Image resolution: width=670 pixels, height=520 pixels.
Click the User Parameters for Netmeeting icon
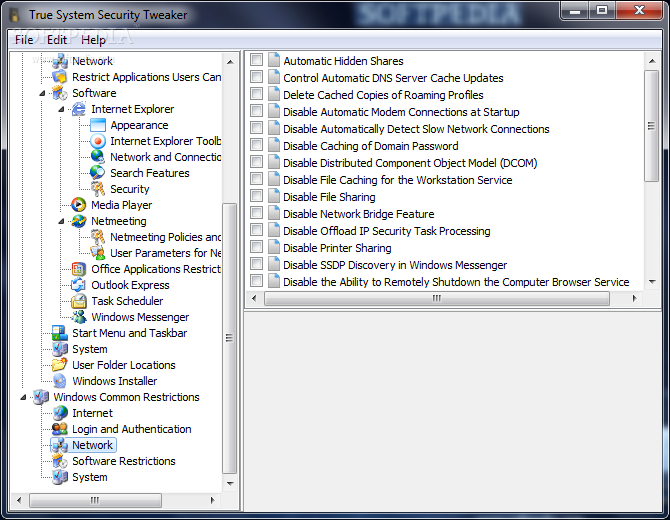click(98, 253)
